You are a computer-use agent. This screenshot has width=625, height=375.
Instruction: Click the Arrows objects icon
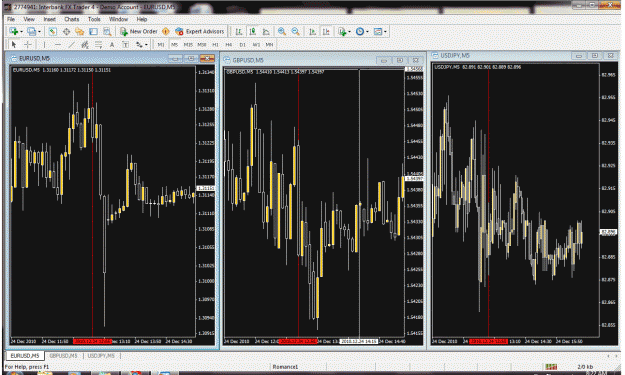coord(139,45)
